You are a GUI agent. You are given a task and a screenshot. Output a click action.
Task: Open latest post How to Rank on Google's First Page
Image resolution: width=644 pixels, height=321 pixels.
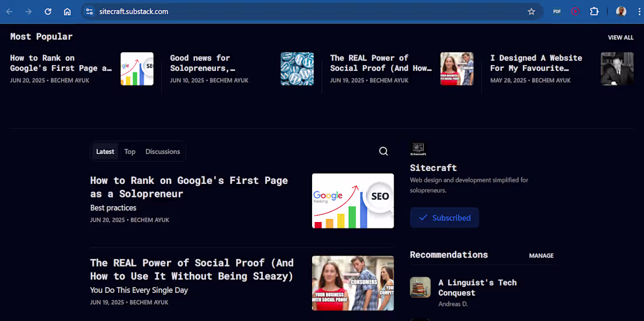pos(189,187)
